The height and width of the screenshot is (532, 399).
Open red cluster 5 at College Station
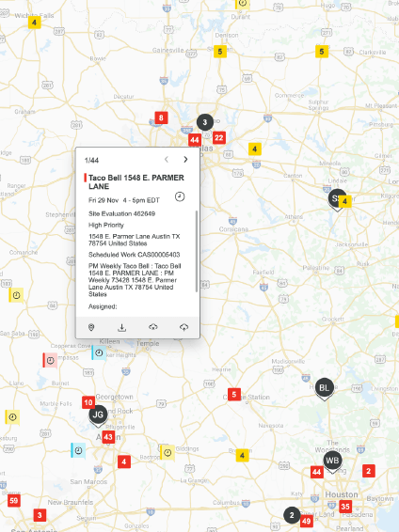pos(234,395)
